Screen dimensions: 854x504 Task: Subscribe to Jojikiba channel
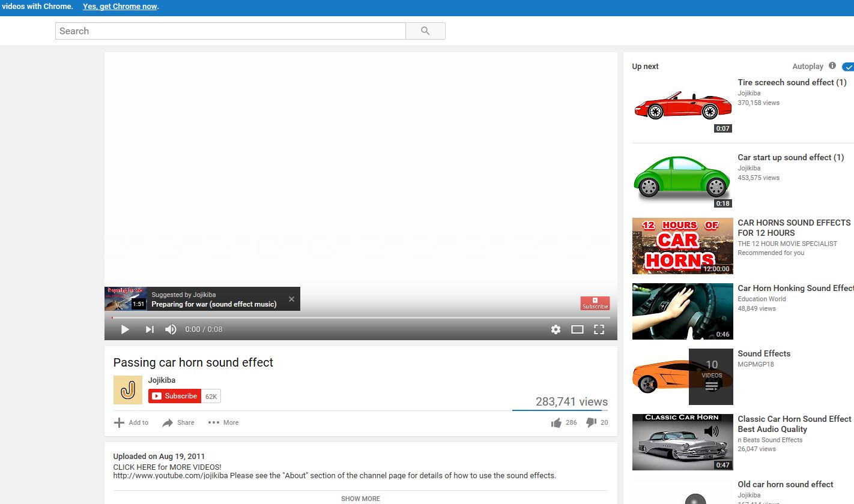click(175, 396)
